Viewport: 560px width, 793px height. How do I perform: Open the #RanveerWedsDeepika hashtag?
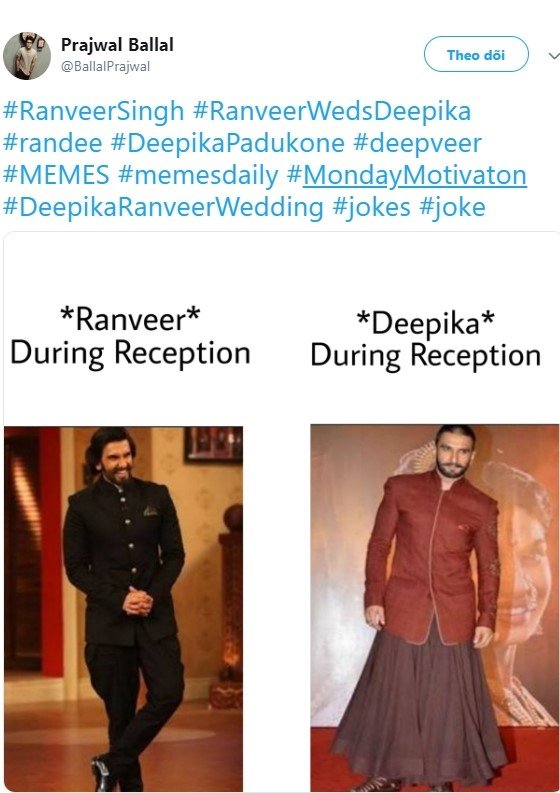[x=332, y=111]
